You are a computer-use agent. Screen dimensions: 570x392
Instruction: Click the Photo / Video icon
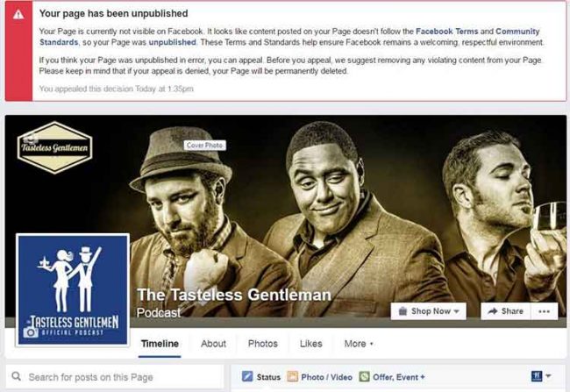(293, 376)
